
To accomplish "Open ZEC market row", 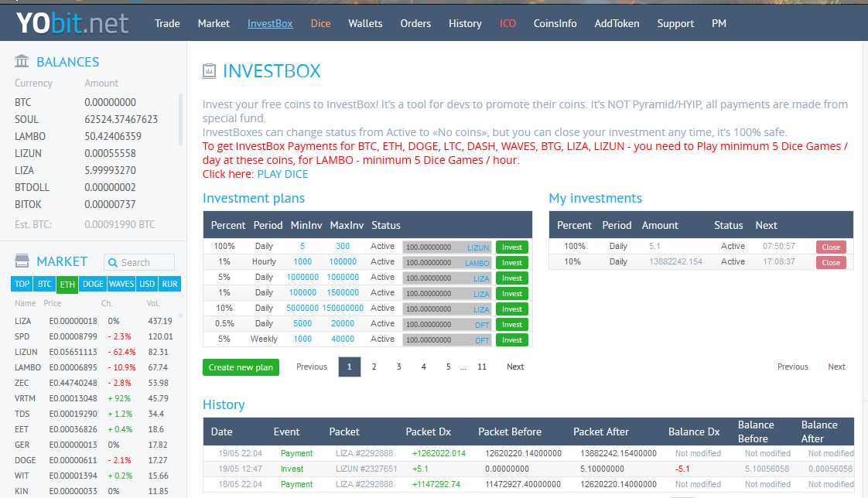I will coord(94,383).
